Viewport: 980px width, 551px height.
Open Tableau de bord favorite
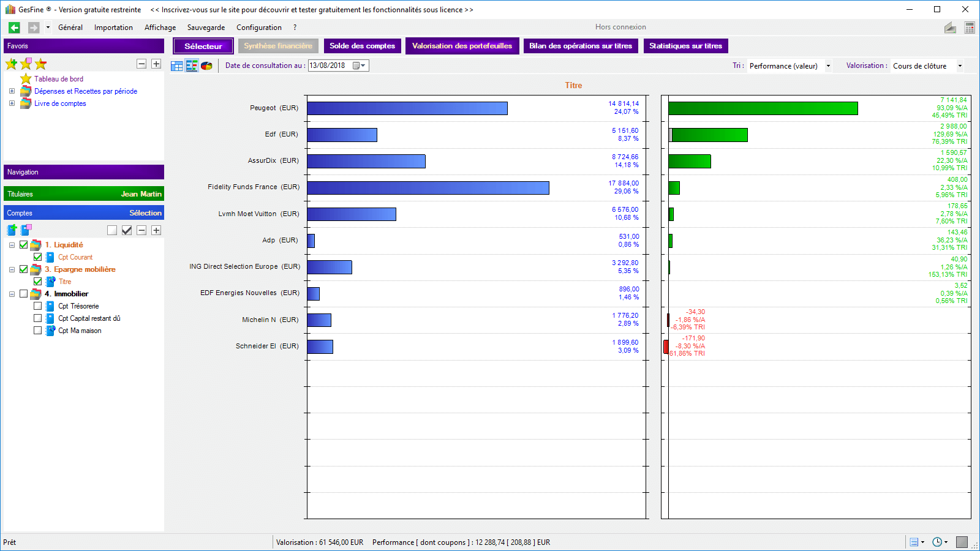click(59, 79)
